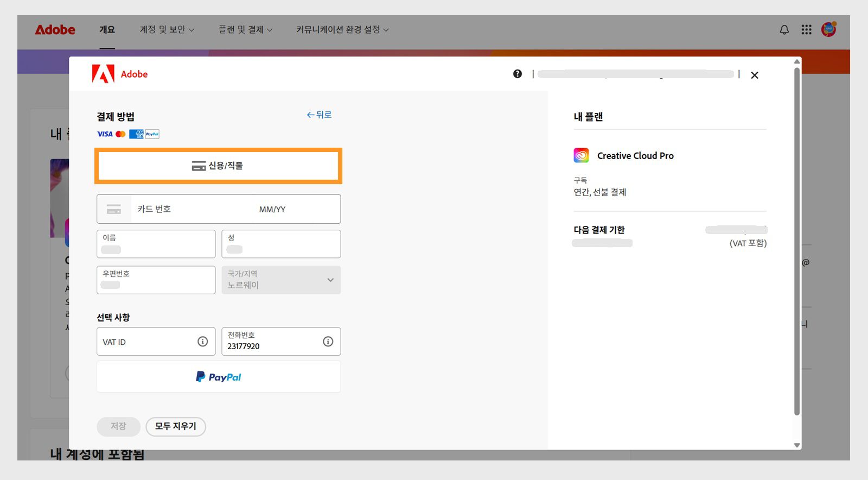Click the 내 플랜 heading

click(589, 117)
